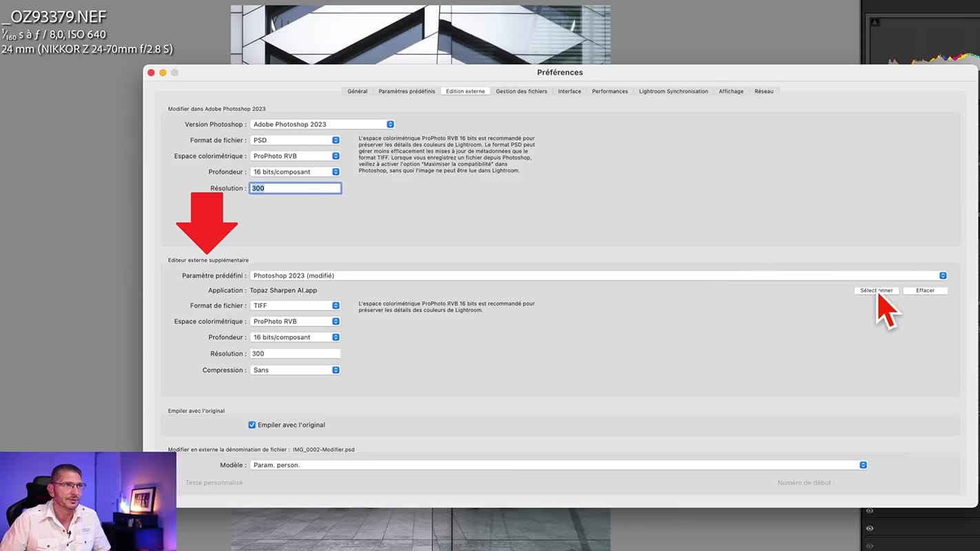The height and width of the screenshot is (551, 980).
Task: Go to Gestion des fichiers tab
Action: 521,91
